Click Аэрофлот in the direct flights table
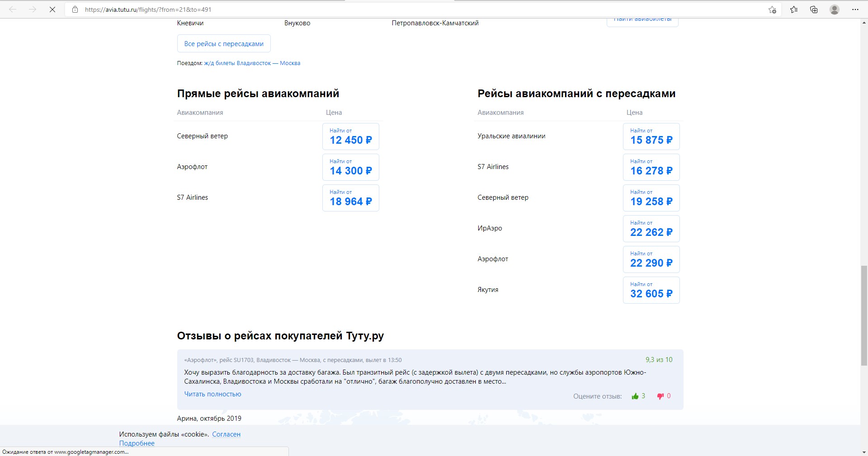Image resolution: width=868 pixels, height=456 pixels. pos(192,167)
